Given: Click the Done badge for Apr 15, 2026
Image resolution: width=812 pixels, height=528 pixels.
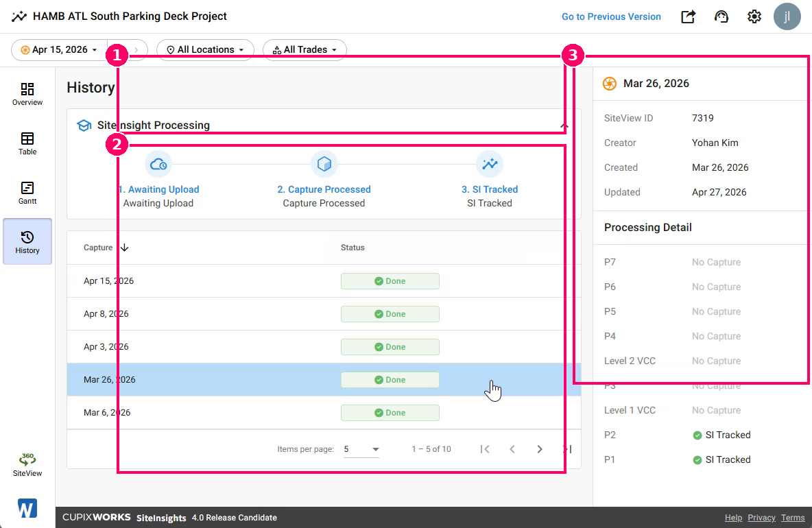Looking at the screenshot, I should click(x=390, y=281).
